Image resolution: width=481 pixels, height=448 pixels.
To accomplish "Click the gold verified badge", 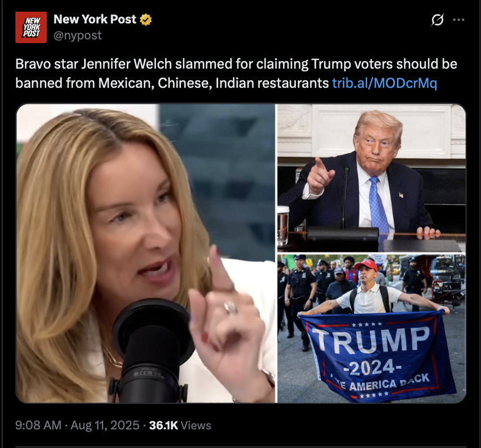I will click(146, 20).
